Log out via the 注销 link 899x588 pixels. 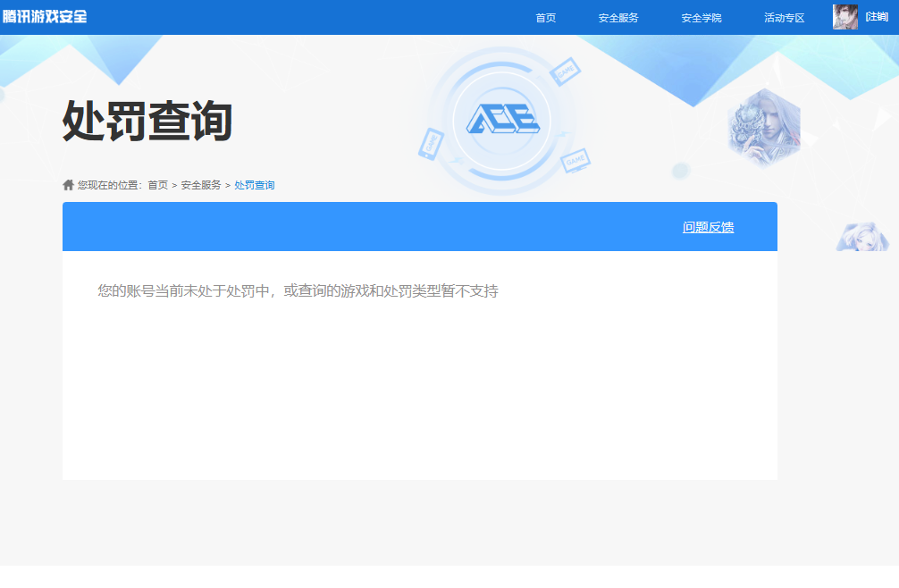tap(877, 17)
